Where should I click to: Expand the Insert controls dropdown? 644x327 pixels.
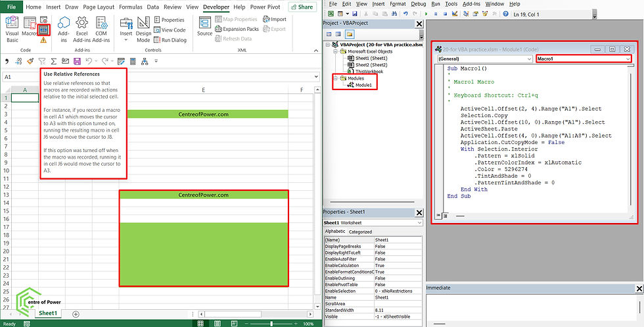coord(126,30)
